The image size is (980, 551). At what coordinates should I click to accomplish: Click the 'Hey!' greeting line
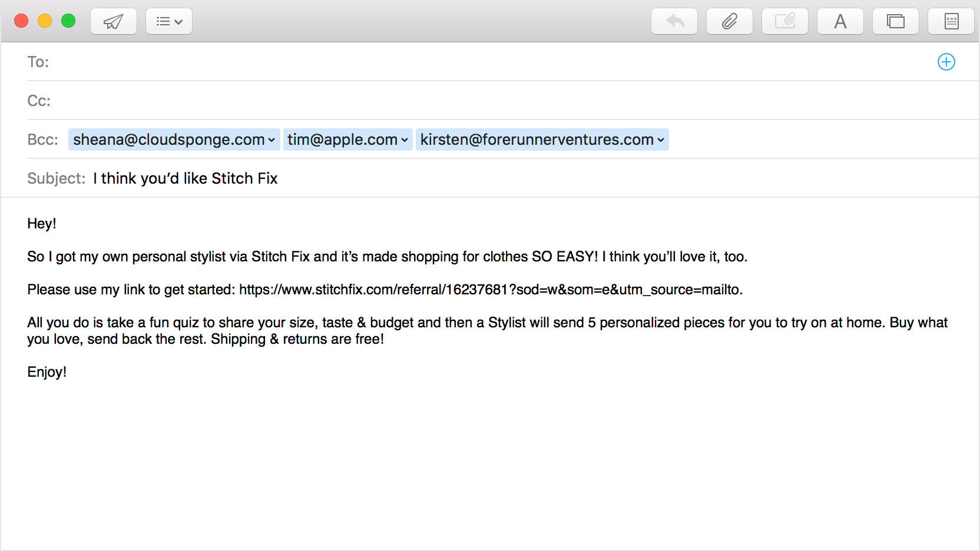pyautogui.click(x=42, y=224)
